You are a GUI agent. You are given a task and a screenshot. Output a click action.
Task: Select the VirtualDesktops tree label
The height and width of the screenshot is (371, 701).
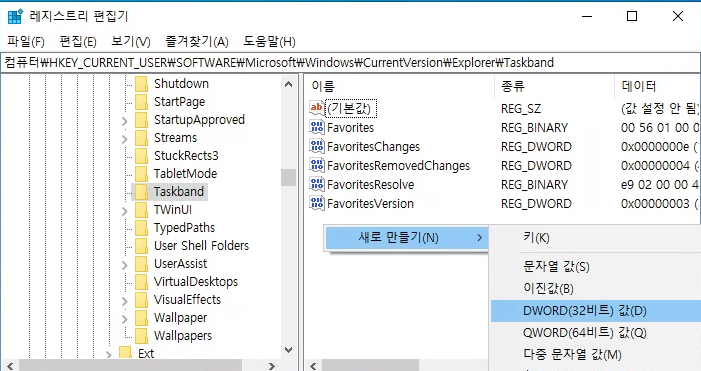196,282
